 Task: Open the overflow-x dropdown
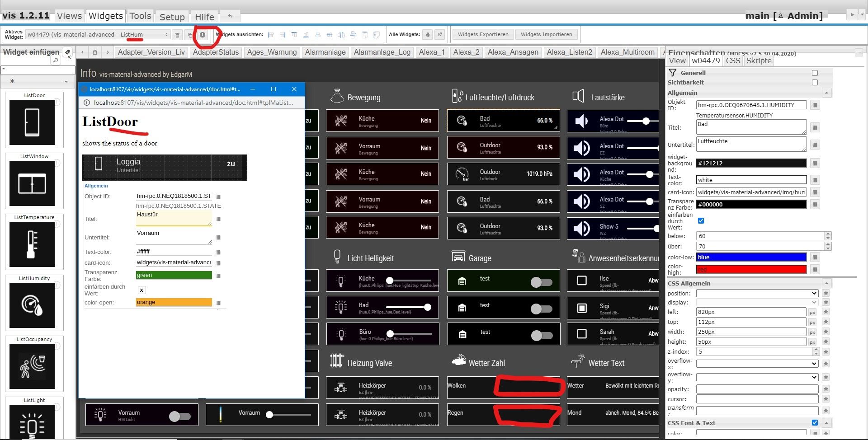tap(757, 364)
